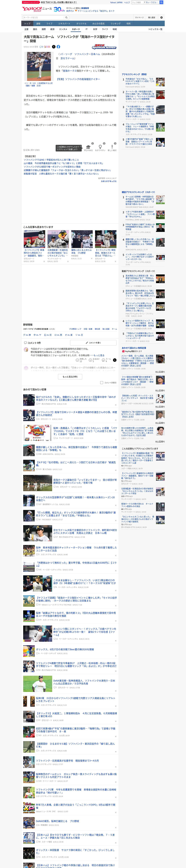
Task: Select the オリジナル tab
Action: coord(81,24)
